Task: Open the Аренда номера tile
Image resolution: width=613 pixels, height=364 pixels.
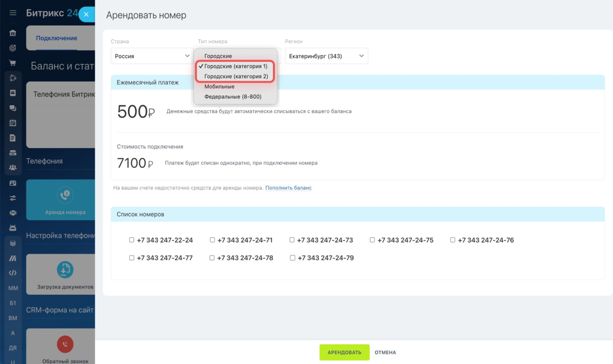Action: coord(61,200)
